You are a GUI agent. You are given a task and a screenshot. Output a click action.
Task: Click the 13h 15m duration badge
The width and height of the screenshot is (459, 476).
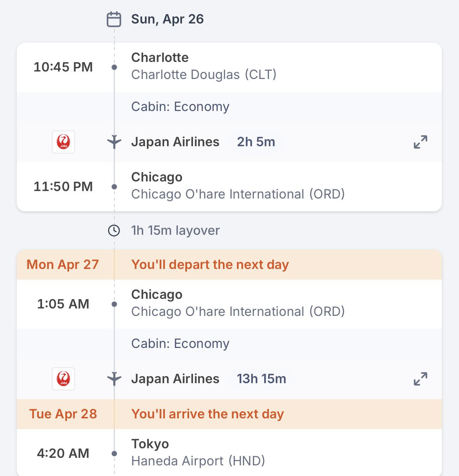[261, 379]
